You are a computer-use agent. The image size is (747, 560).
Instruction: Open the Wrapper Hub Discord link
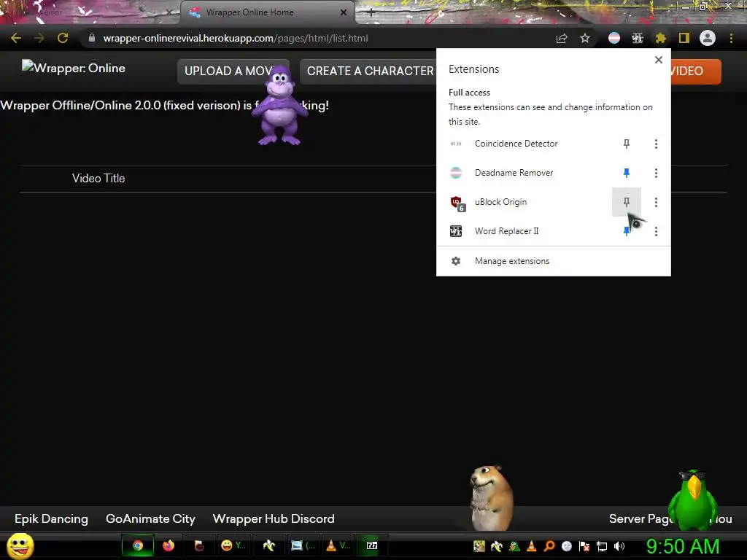click(274, 518)
